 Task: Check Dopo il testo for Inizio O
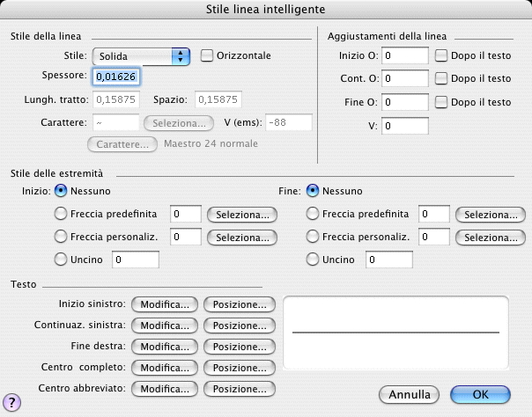point(441,56)
